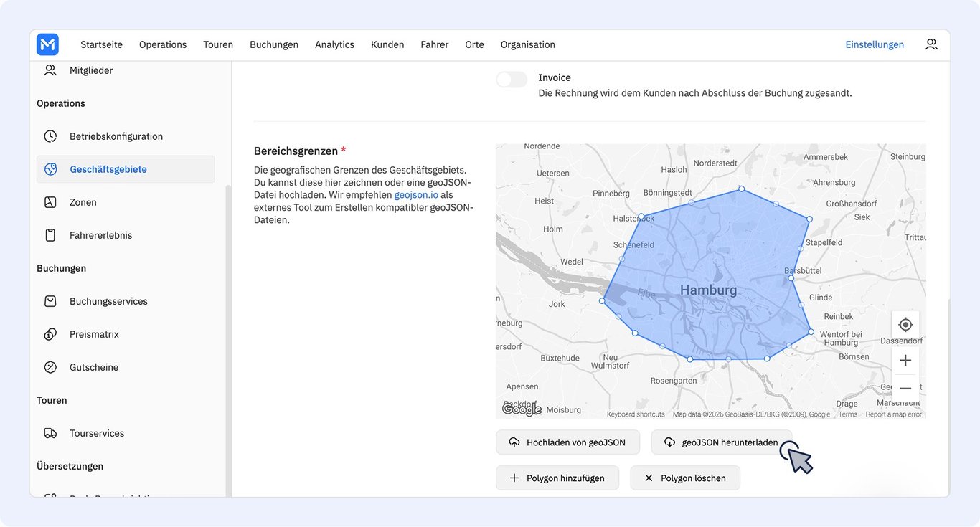This screenshot has width=980, height=527.
Task: Click polygon vertex near Barsbüttel
Action: (x=791, y=277)
